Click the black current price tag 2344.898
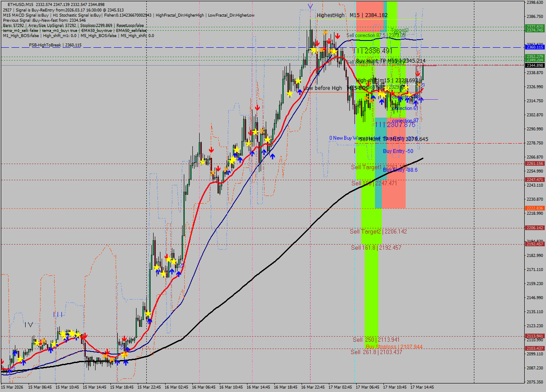Screen dimensions: 546x392 point(534,65)
